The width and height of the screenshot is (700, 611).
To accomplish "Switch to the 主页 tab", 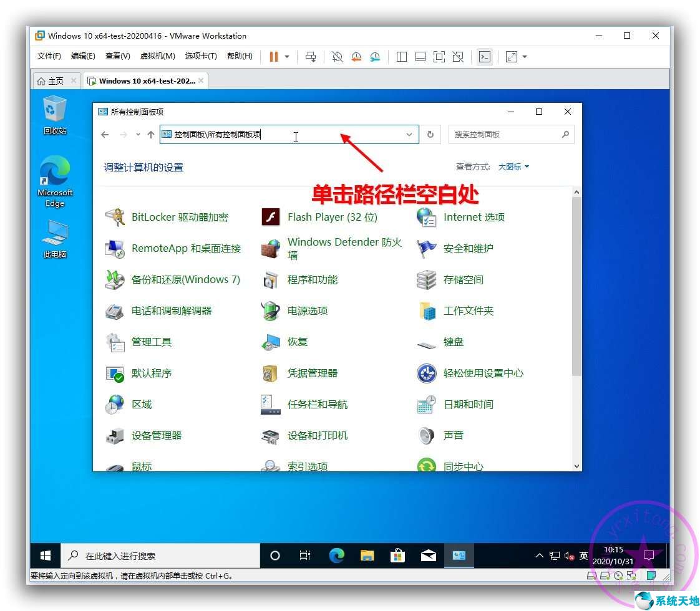I will click(56, 80).
